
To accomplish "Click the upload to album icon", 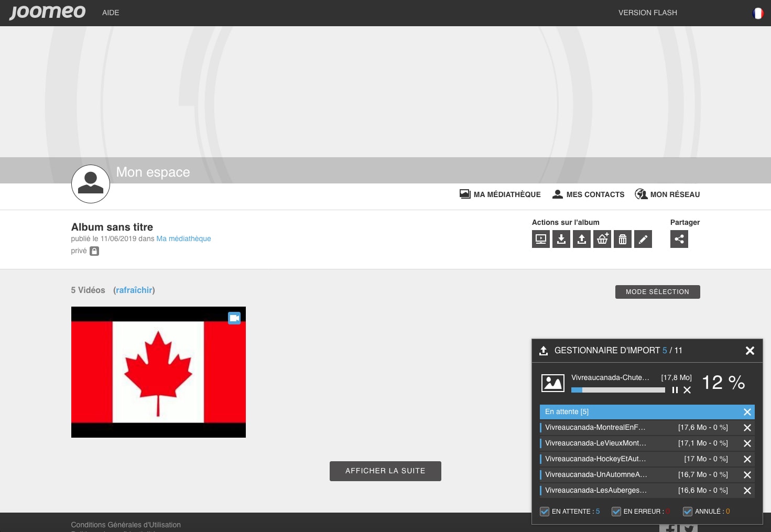I will 581,239.
